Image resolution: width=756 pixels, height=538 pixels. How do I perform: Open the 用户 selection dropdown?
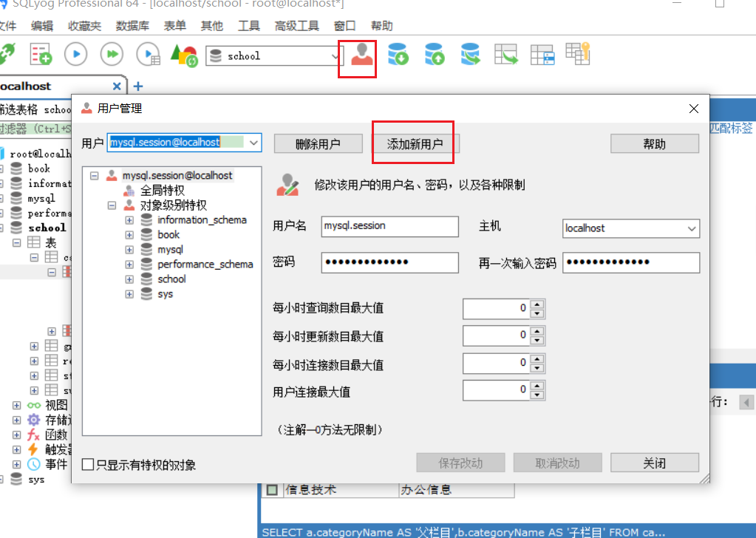253,142
